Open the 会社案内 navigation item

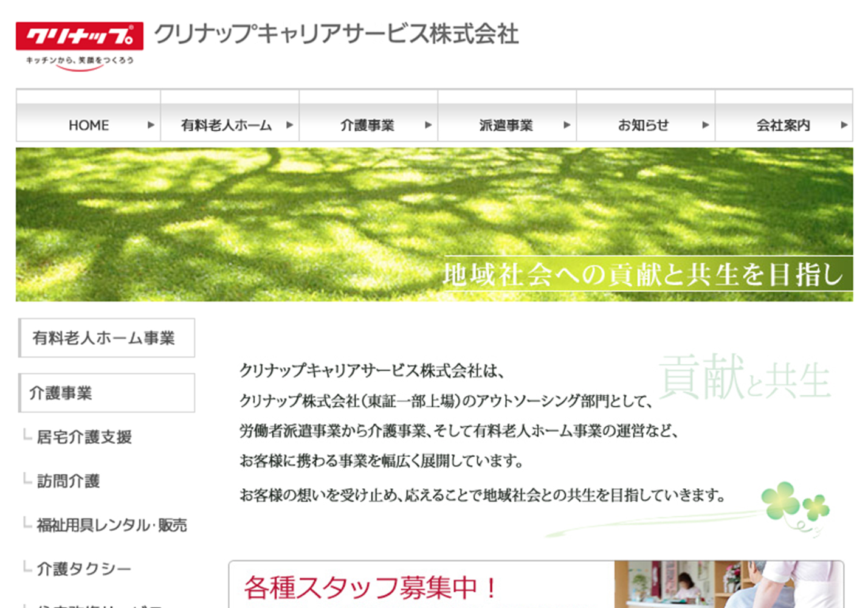783,125
